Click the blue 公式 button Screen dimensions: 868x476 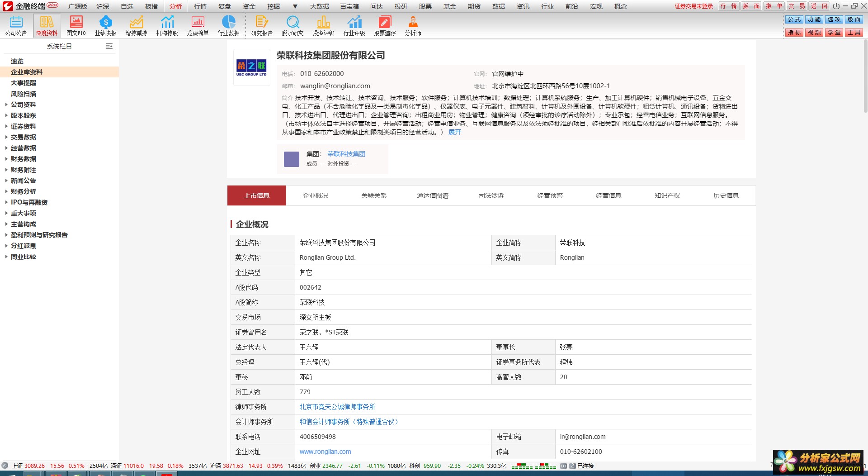click(794, 19)
